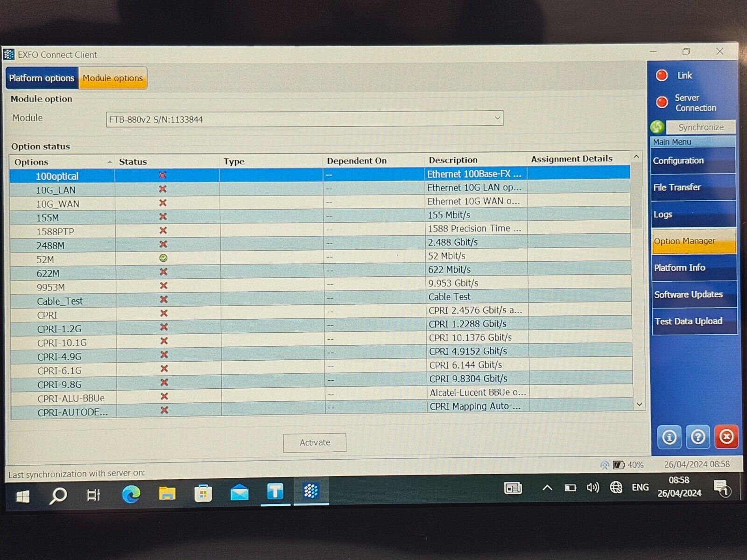Select the CPRI-10.1G option row
The width and height of the screenshot is (747, 560).
62,343
